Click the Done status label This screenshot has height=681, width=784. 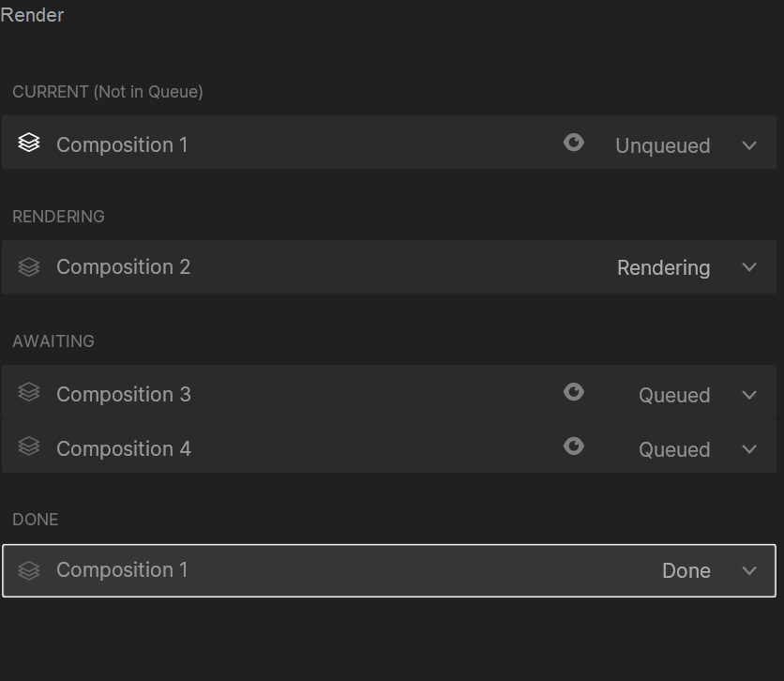686,570
